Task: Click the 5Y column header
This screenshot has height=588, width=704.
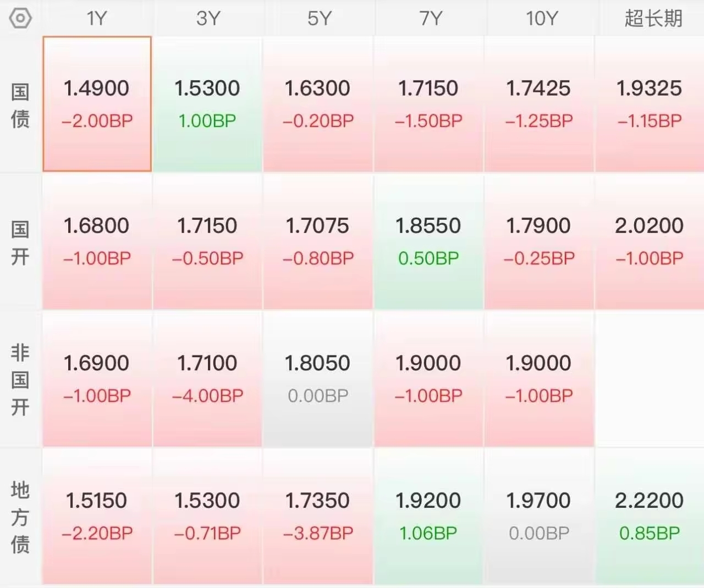Action: point(319,19)
